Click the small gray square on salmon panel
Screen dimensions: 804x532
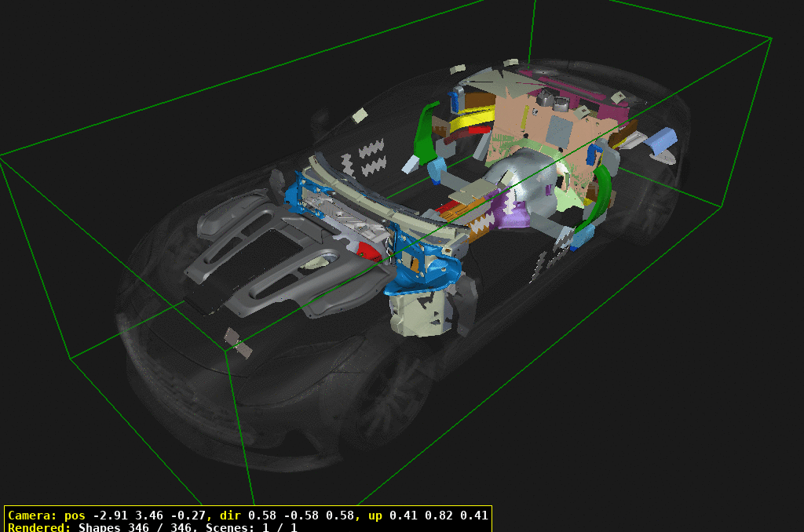coord(560,130)
